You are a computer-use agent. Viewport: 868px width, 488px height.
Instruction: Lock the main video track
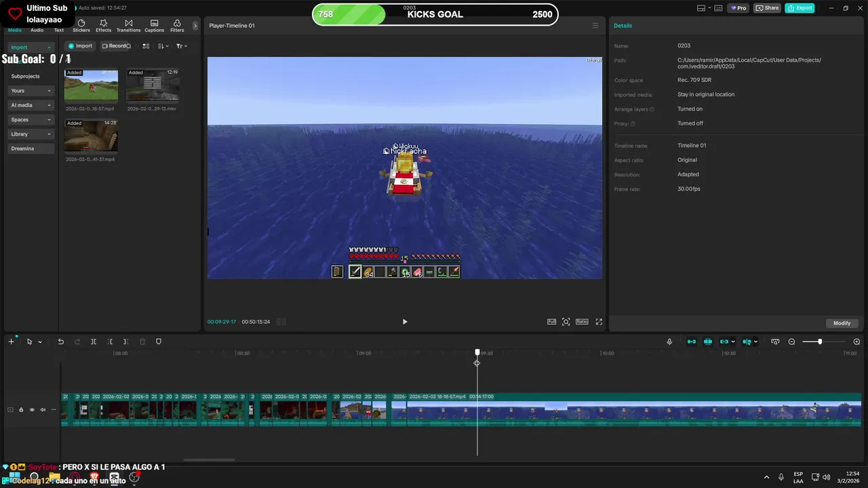21,409
